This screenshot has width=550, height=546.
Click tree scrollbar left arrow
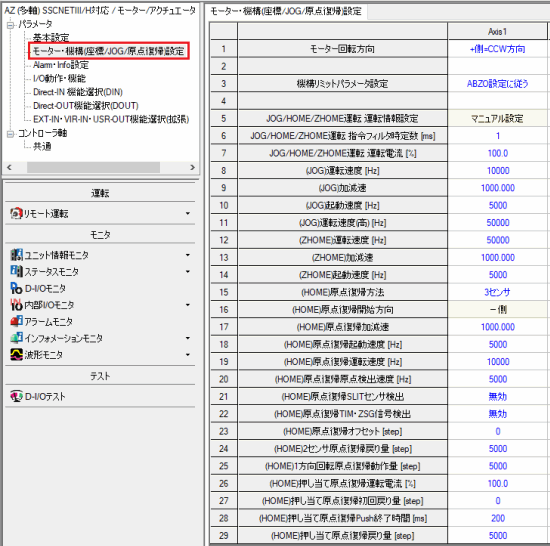[9, 167]
